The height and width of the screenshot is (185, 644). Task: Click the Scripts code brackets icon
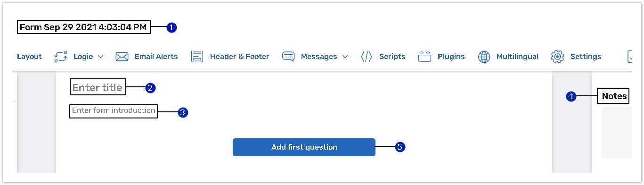coord(367,57)
